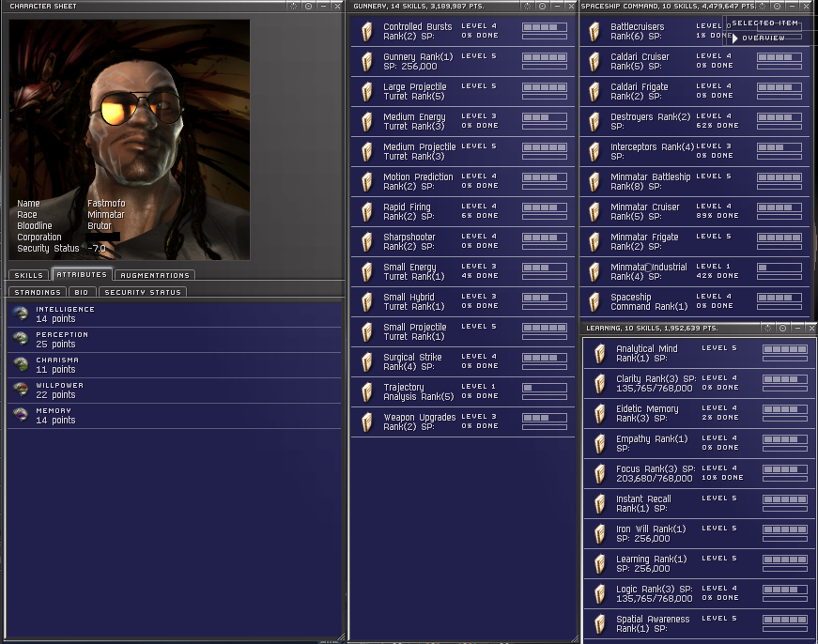Screen dimensions: 818x644
Task: Click the Sharpshooter skill book icon
Action: [x=367, y=241]
